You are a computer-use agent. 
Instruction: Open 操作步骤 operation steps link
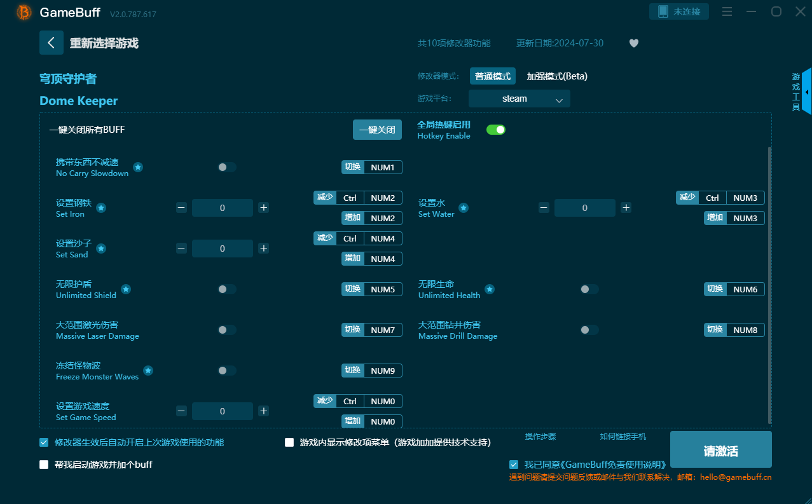point(540,437)
